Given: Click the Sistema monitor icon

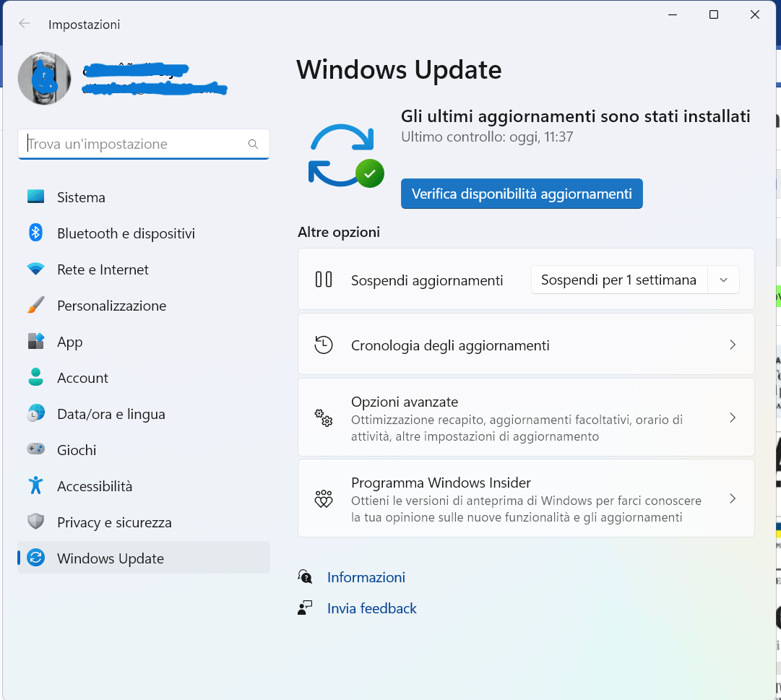Looking at the screenshot, I should 36,196.
